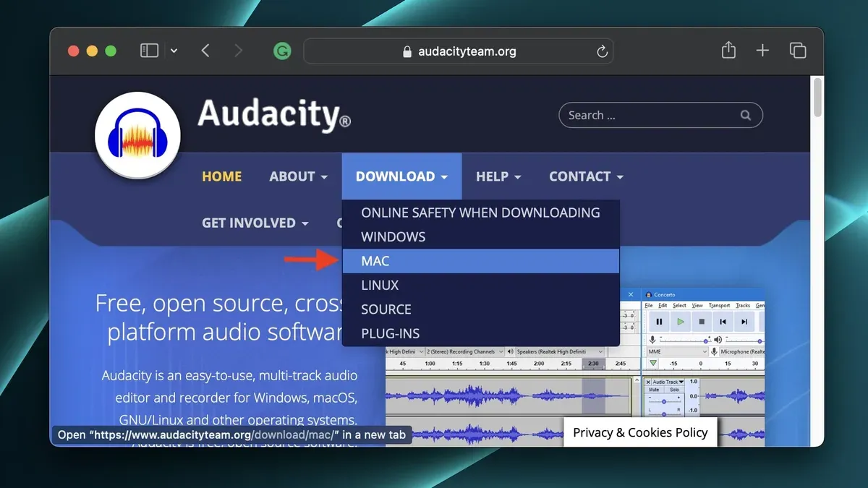Reload the page with the refresh icon

tap(601, 51)
